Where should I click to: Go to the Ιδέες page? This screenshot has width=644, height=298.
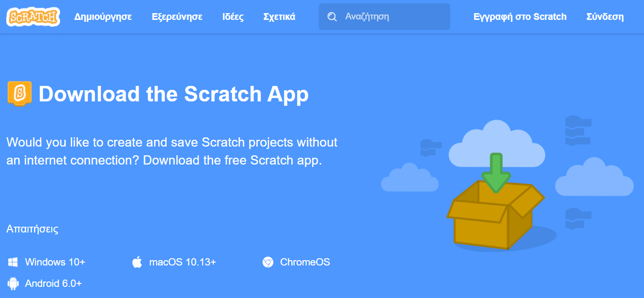coord(233,17)
